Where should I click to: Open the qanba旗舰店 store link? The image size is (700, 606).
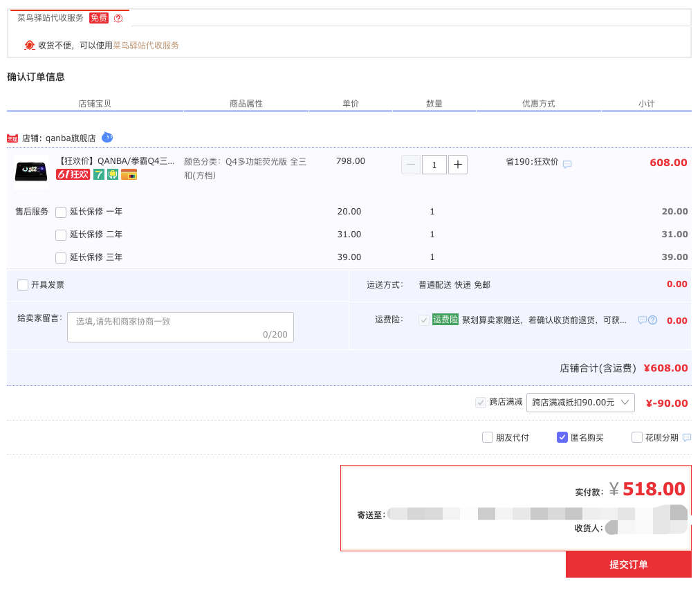click(x=71, y=138)
